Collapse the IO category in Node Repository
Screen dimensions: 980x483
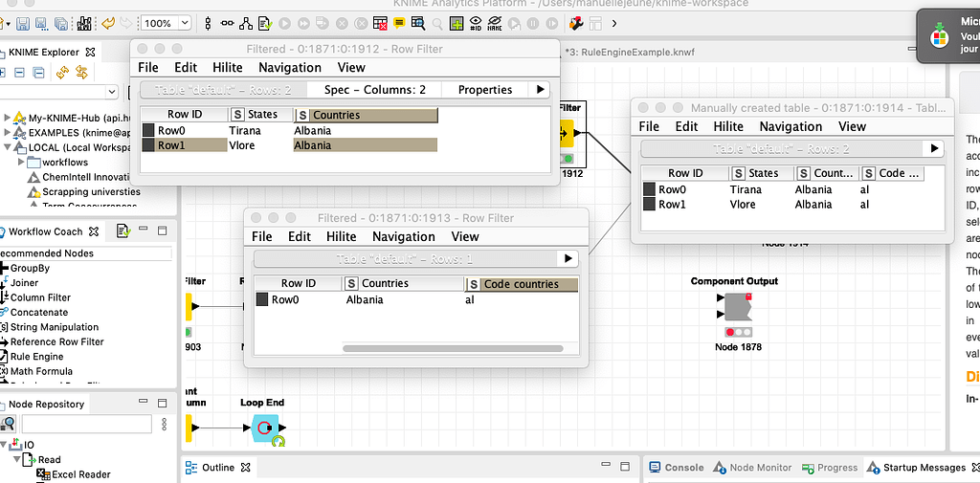coord(5,445)
